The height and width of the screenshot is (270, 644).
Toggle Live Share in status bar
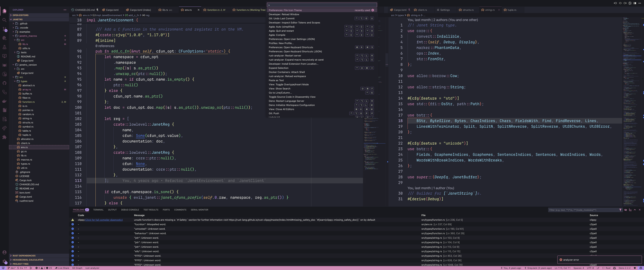[62, 268]
